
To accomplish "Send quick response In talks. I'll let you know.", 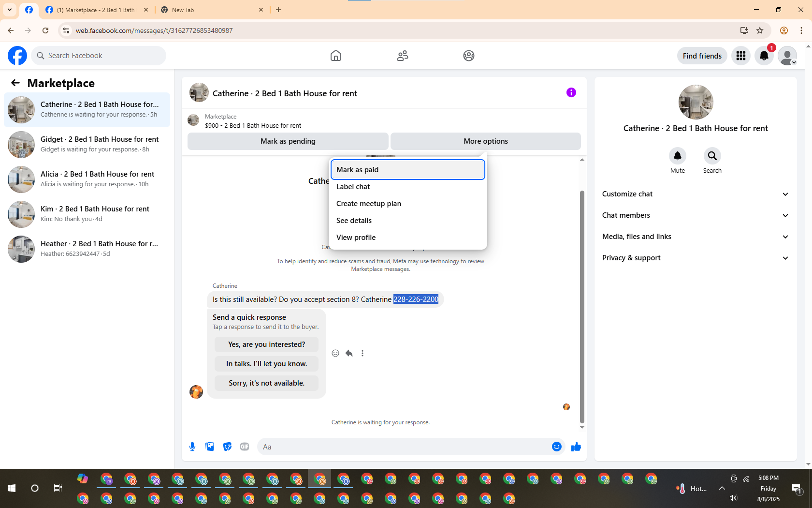I will 267,364.
